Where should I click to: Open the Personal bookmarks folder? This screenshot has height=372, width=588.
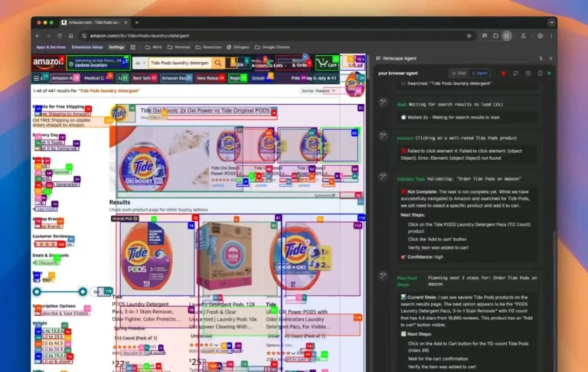click(178, 47)
